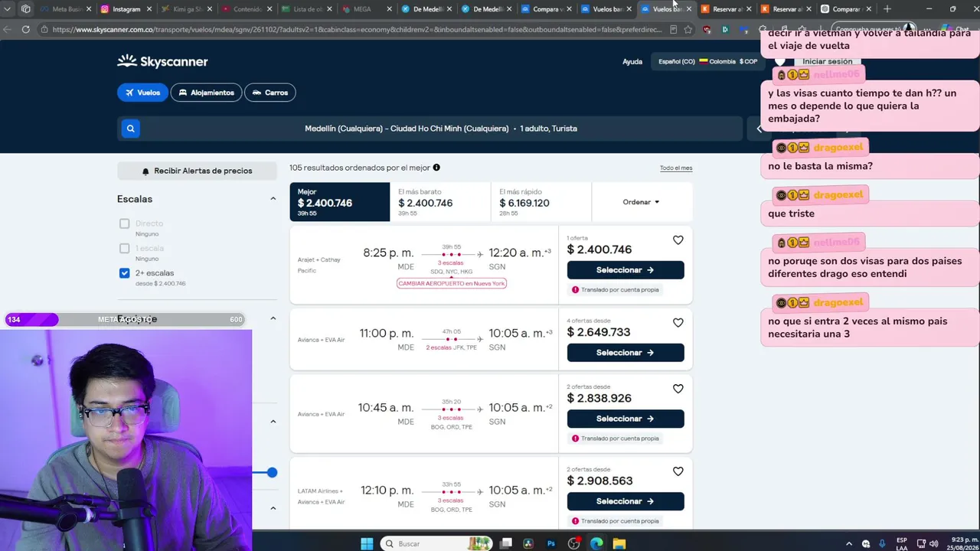Open Photoshop from the taskbar
980x551 pixels.
pos(550,543)
